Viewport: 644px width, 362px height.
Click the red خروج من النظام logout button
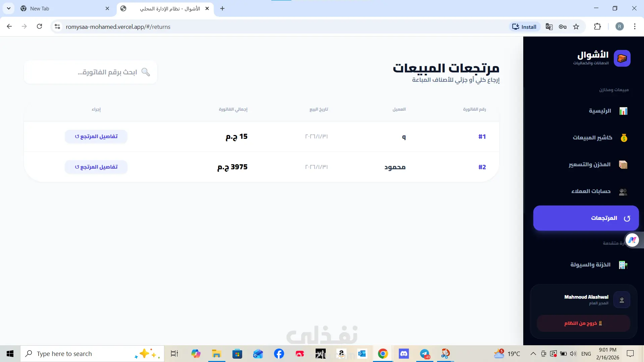pos(583,323)
